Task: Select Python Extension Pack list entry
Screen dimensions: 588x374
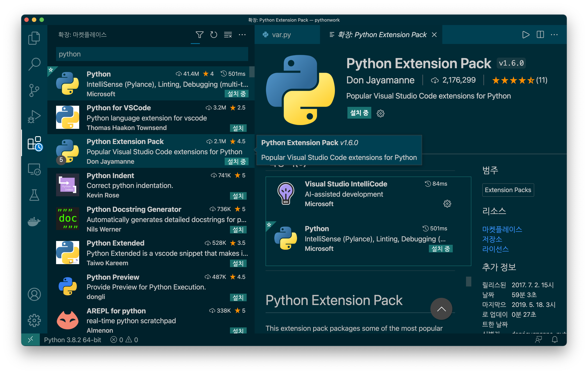Action: 151,151
